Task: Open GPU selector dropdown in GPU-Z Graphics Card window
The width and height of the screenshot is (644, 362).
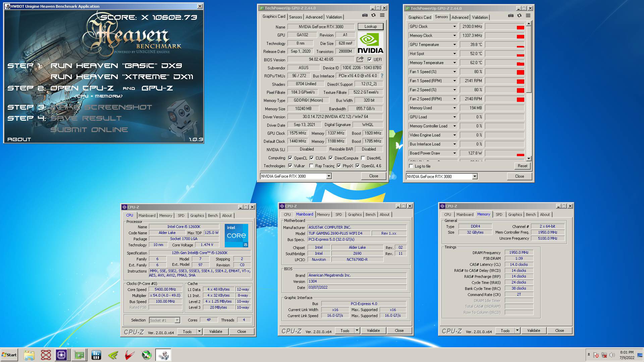Action: 329,176
